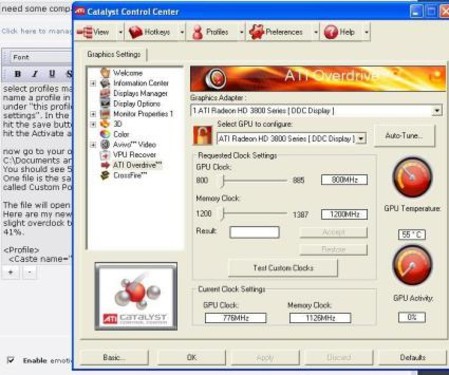
Task: Toggle Enable emoticons checkbox in background window
Action: click(x=11, y=360)
